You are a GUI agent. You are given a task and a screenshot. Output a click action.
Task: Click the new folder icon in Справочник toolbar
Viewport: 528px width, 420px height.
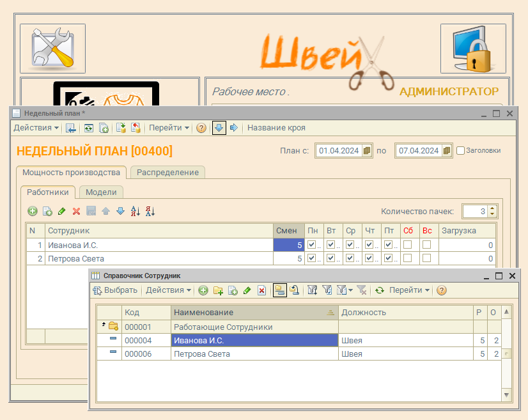click(218, 290)
